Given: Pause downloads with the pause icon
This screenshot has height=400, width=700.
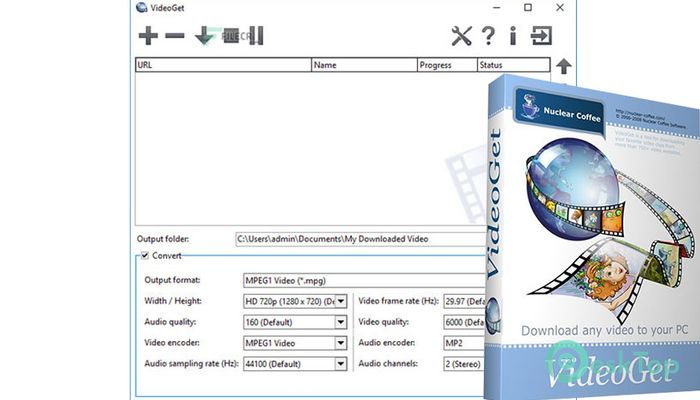Looking at the screenshot, I should click(256, 36).
